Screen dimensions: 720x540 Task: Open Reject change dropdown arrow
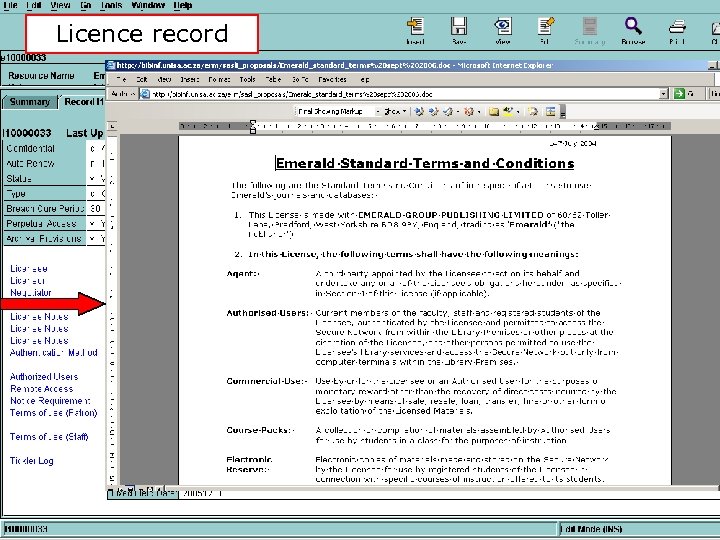click(478, 111)
